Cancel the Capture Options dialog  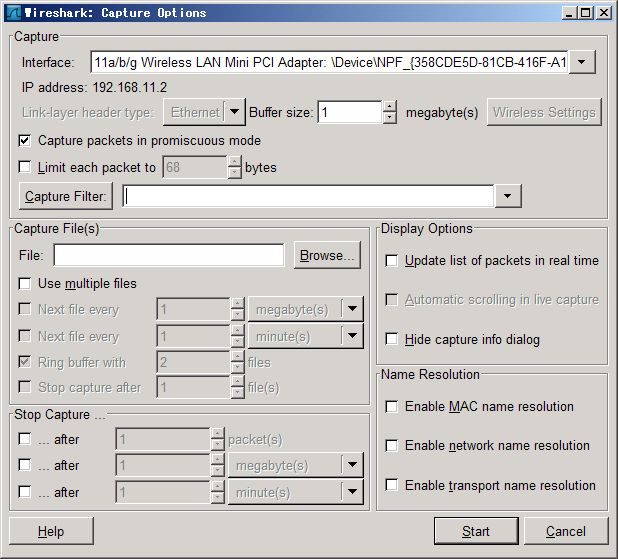pos(566,531)
